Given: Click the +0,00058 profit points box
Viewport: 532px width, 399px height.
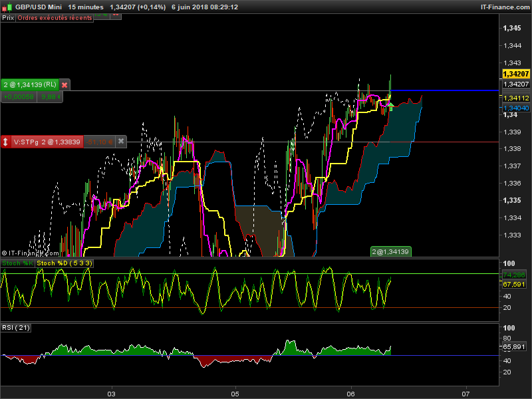Looking at the screenshot, I should pyautogui.click(x=19, y=97).
